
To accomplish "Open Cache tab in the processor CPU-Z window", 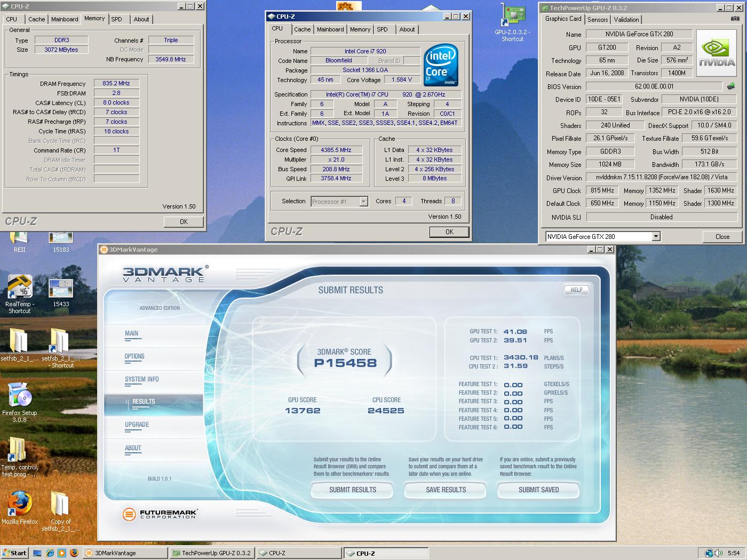I will 302,29.
